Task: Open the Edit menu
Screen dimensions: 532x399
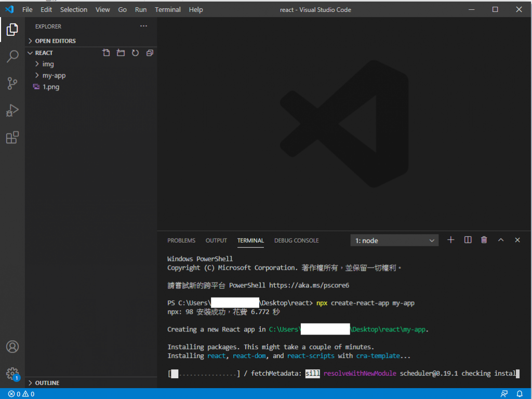Action: (46, 9)
